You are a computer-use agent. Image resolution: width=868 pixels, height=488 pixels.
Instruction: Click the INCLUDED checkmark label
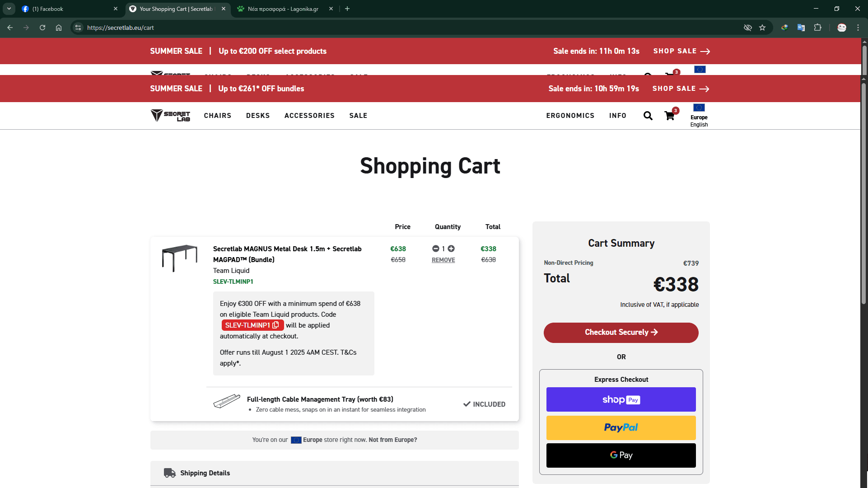[484, 404]
